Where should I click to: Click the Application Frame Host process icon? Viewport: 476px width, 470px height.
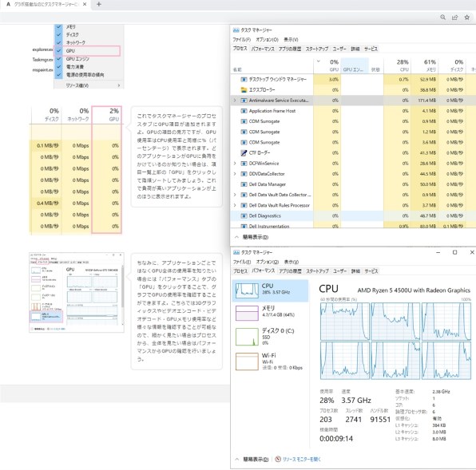click(x=244, y=111)
